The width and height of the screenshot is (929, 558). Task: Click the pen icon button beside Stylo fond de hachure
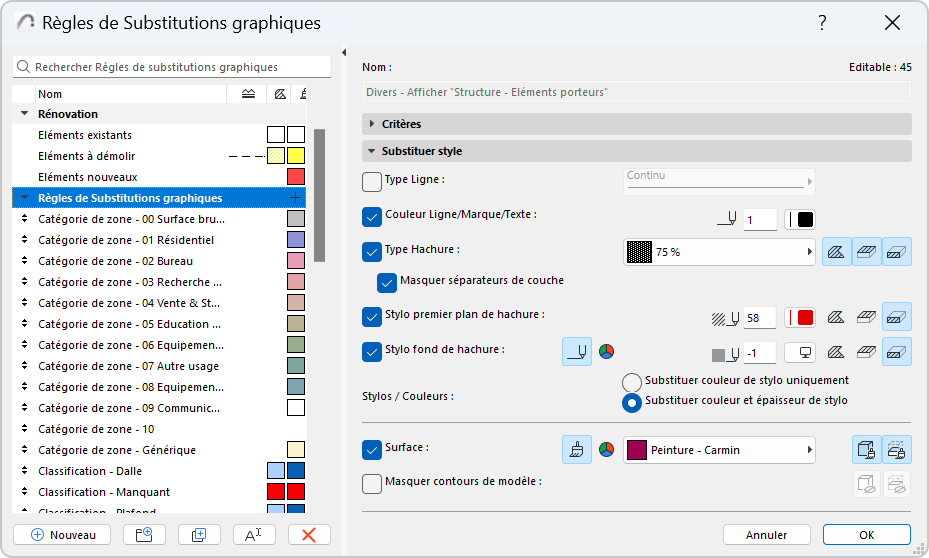click(x=577, y=352)
